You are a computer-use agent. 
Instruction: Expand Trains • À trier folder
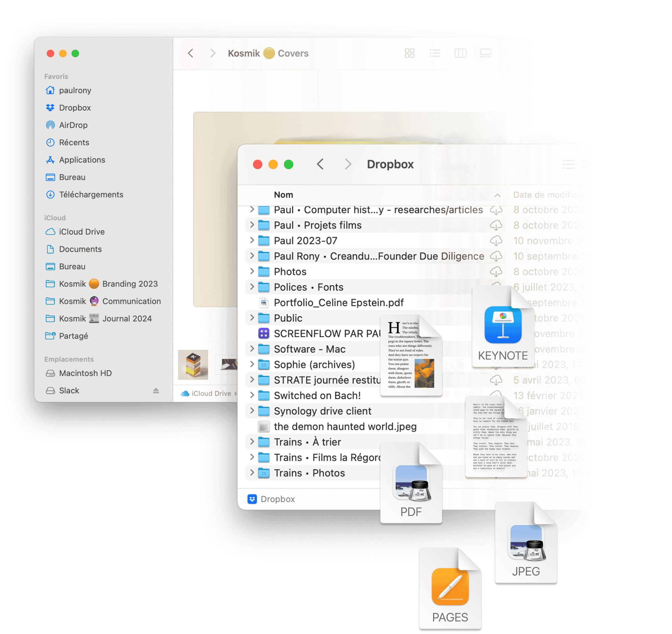pos(252,442)
